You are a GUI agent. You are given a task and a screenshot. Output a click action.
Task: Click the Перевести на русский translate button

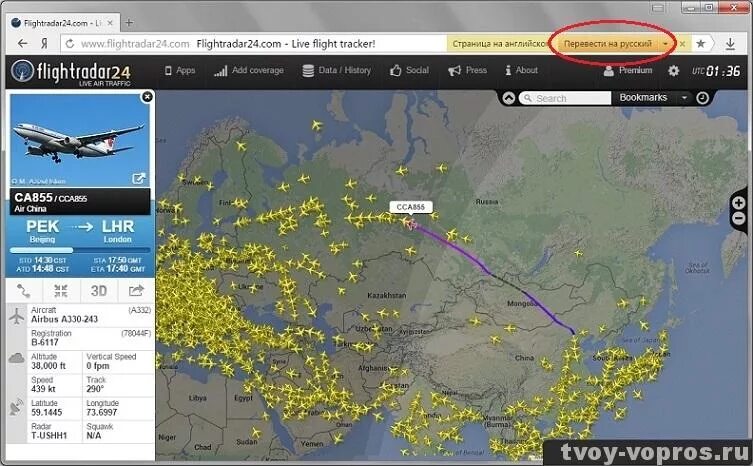tap(607, 44)
